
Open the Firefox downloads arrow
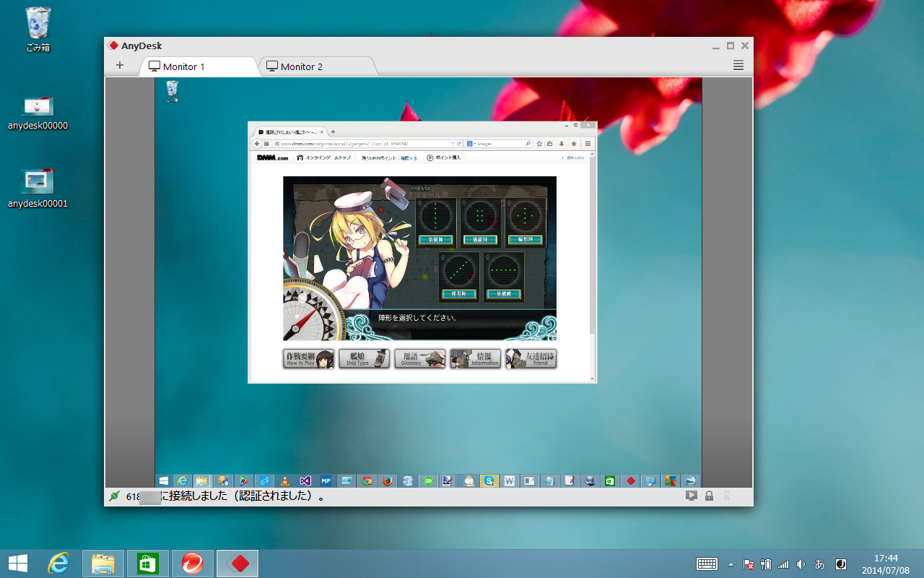(562, 144)
